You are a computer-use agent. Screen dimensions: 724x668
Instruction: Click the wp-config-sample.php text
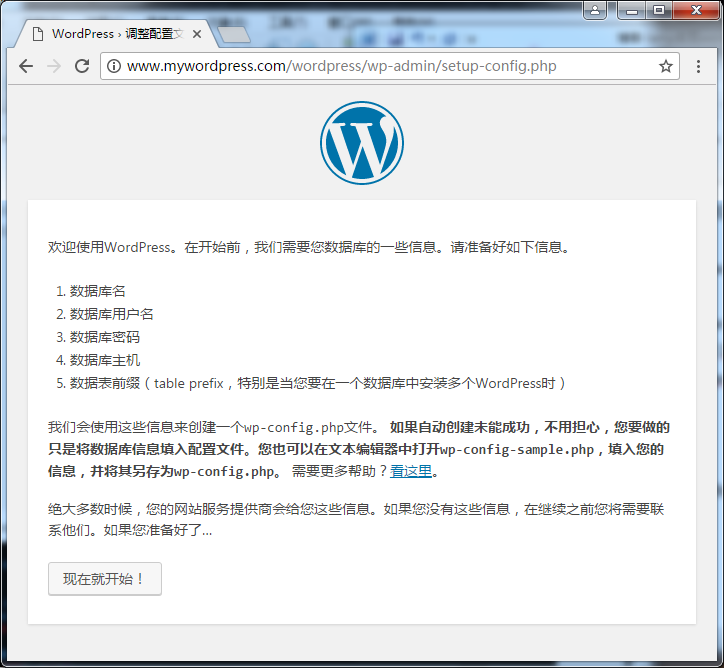pyautogui.click(x=517, y=449)
